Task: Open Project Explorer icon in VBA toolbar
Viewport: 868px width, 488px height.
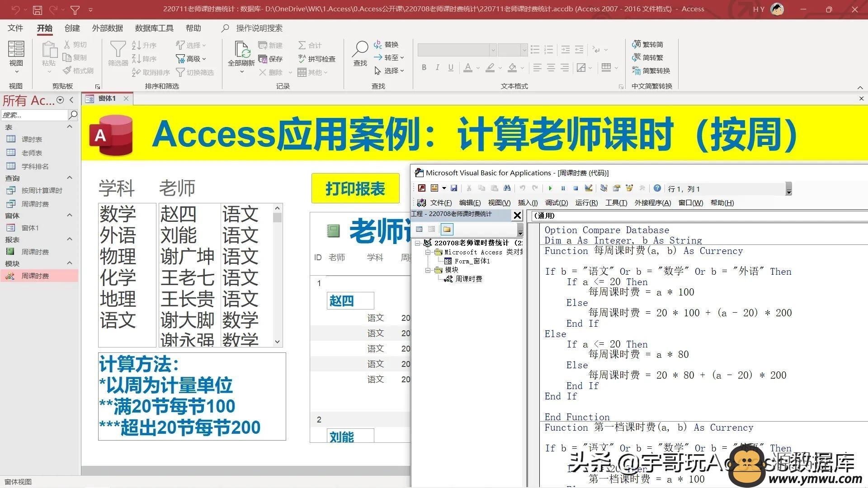Action: (604, 188)
